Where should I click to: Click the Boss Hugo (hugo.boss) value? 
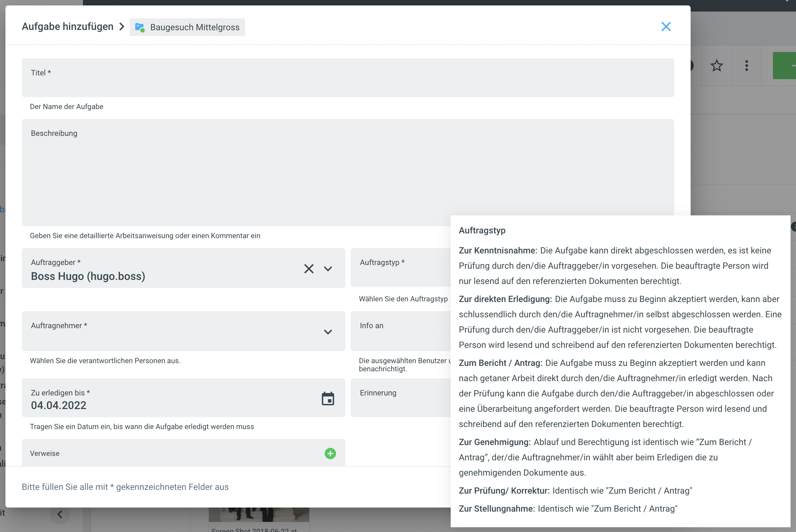88,276
